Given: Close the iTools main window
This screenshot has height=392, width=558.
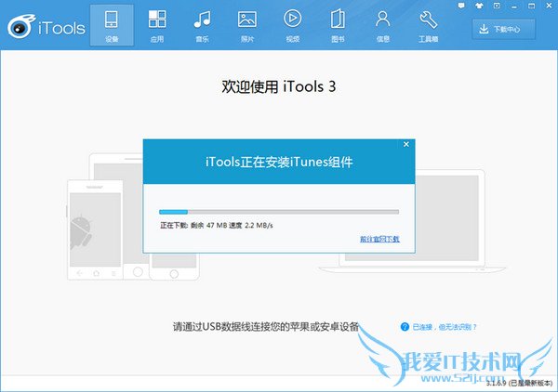Looking at the screenshot, I should 549,6.
